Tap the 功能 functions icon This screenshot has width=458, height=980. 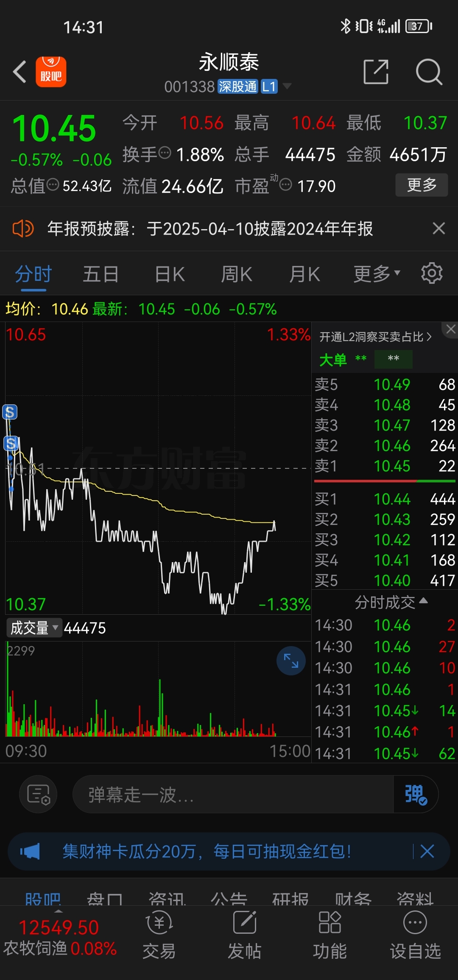(330, 935)
